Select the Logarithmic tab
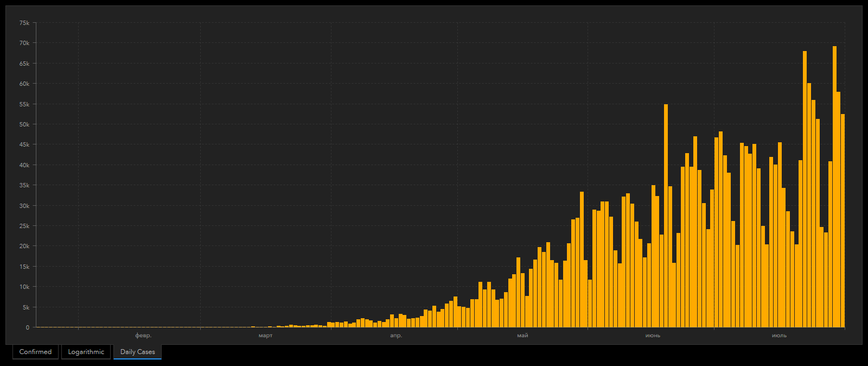 click(x=86, y=352)
